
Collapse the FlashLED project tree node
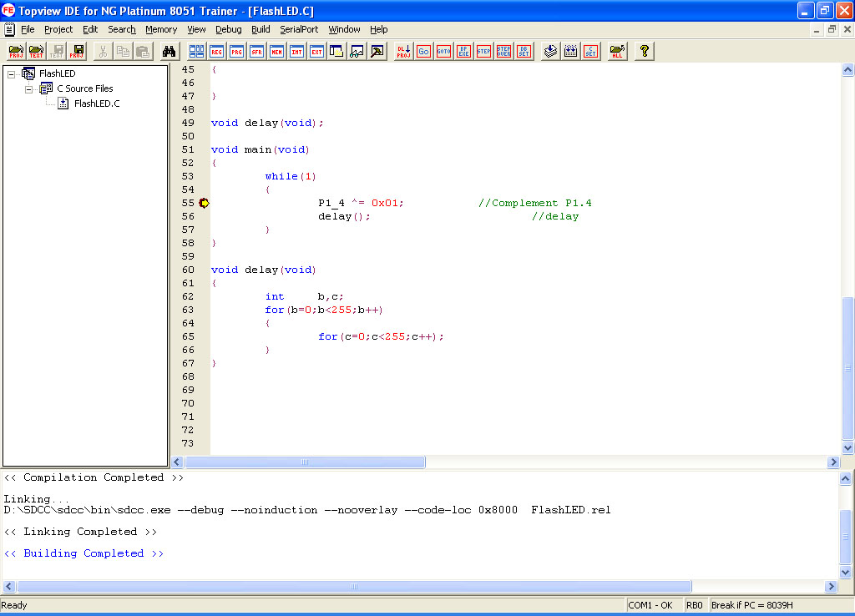[x=12, y=73]
